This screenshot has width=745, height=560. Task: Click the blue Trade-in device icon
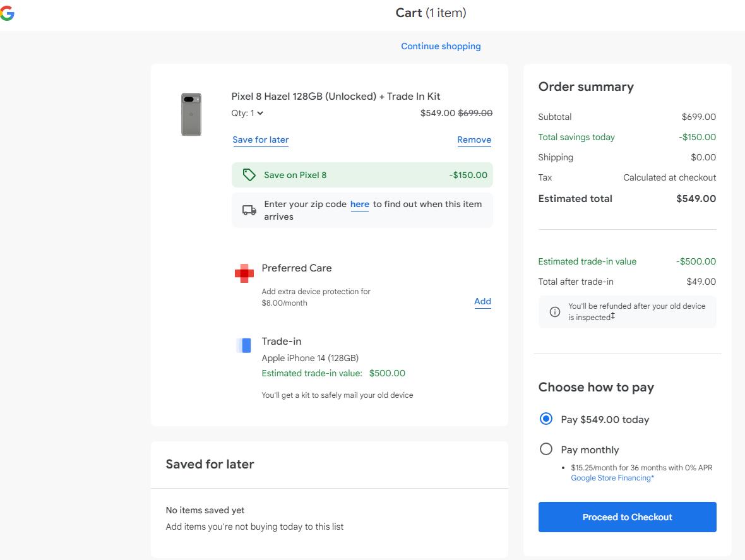click(244, 345)
